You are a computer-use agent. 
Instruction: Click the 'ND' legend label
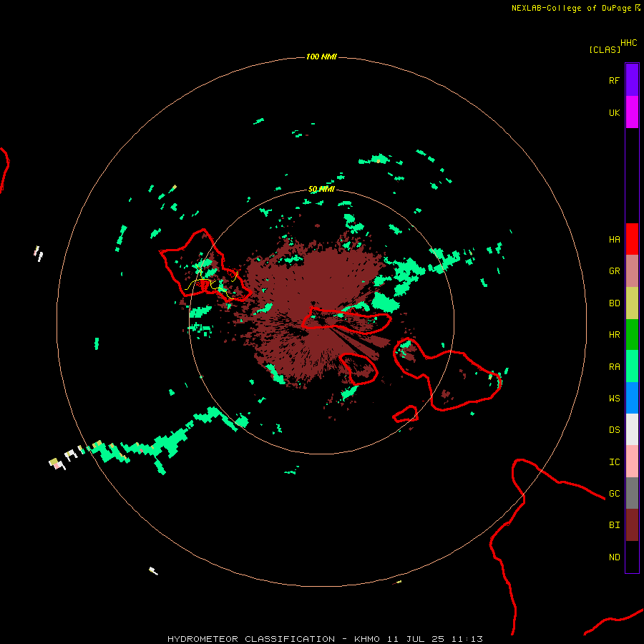point(614,557)
